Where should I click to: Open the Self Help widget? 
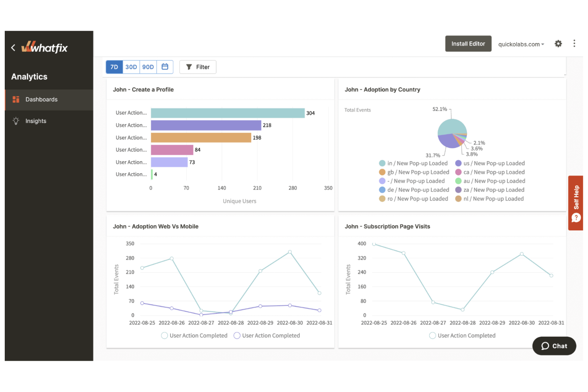click(x=576, y=203)
